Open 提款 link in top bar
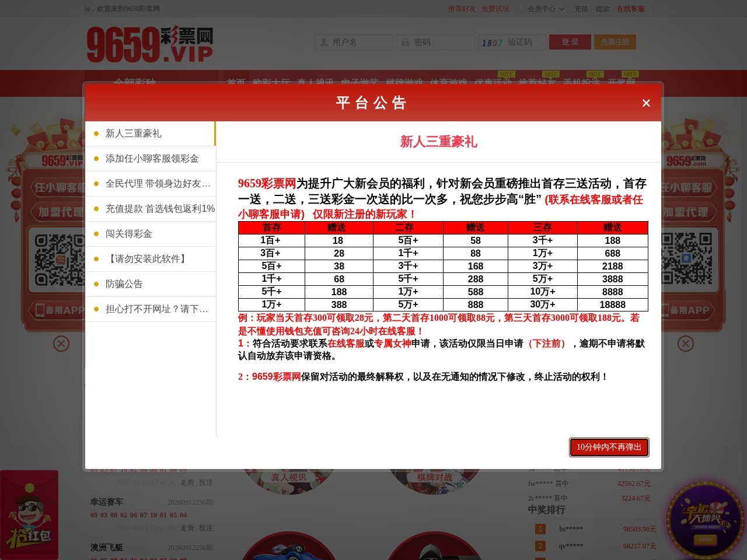747x560 pixels. [x=602, y=9]
